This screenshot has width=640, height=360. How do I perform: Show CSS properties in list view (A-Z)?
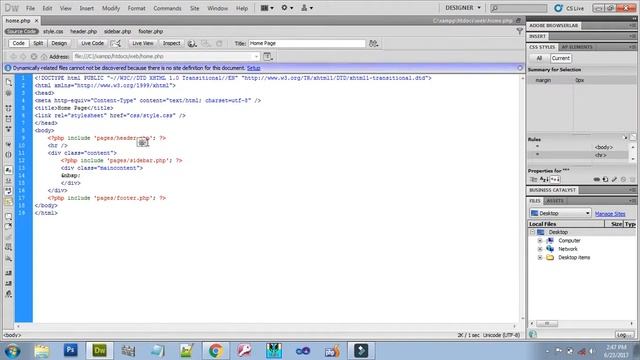point(544,179)
